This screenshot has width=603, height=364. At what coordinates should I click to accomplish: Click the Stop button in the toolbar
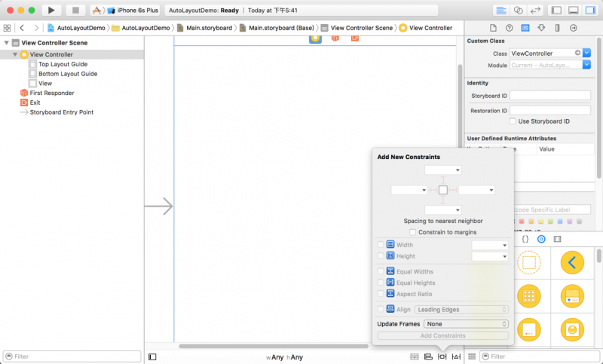[x=75, y=10]
